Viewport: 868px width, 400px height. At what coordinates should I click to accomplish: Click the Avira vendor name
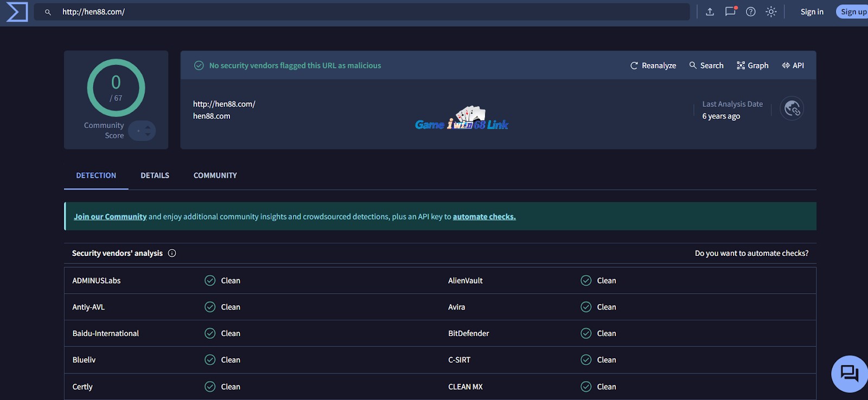pos(457,307)
